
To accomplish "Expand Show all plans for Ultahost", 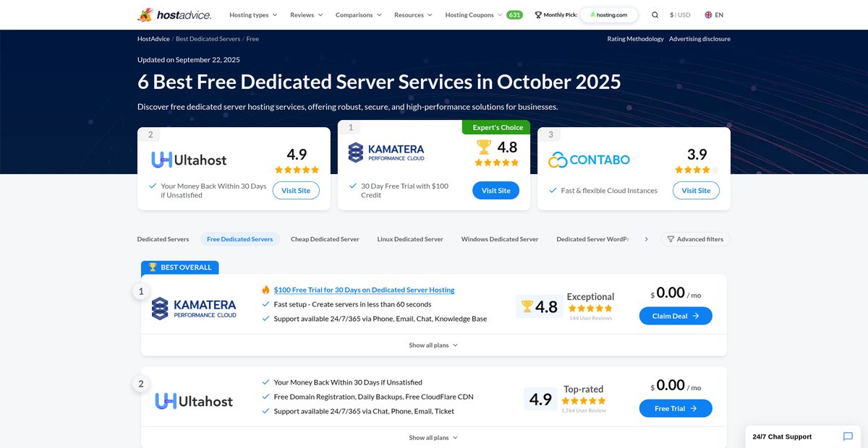I will [433, 438].
